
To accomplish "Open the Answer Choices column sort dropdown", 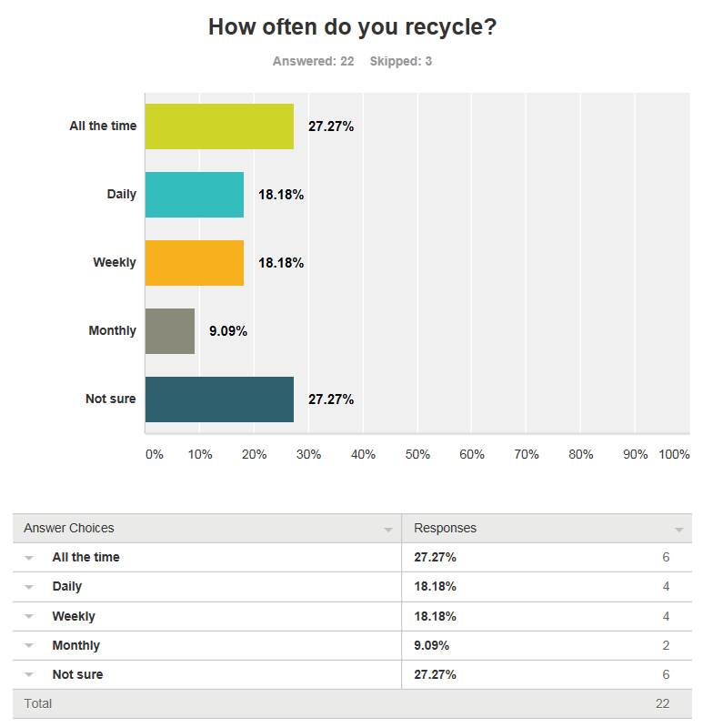I will coord(388,529).
